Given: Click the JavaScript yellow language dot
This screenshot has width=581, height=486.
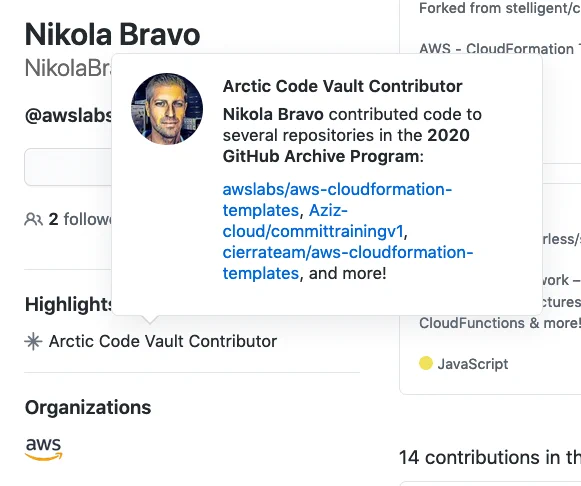Looking at the screenshot, I should (x=426, y=363).
